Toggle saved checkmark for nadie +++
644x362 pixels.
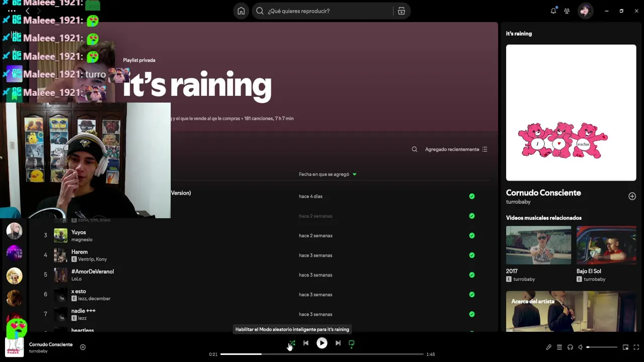472,314
